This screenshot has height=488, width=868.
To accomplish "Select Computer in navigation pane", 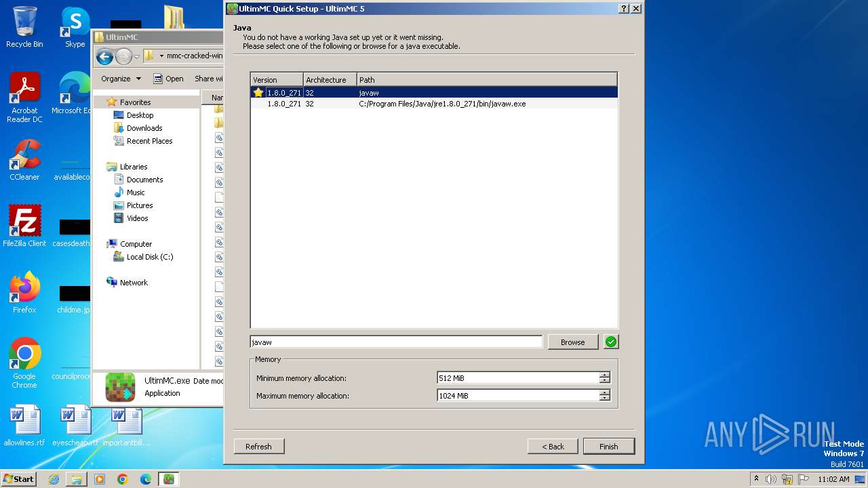I will pos(136,244).
